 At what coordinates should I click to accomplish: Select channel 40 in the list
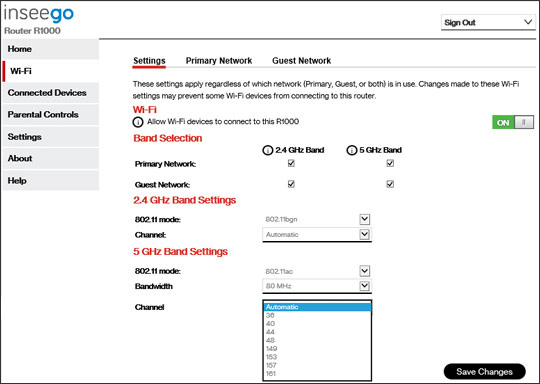317,323
